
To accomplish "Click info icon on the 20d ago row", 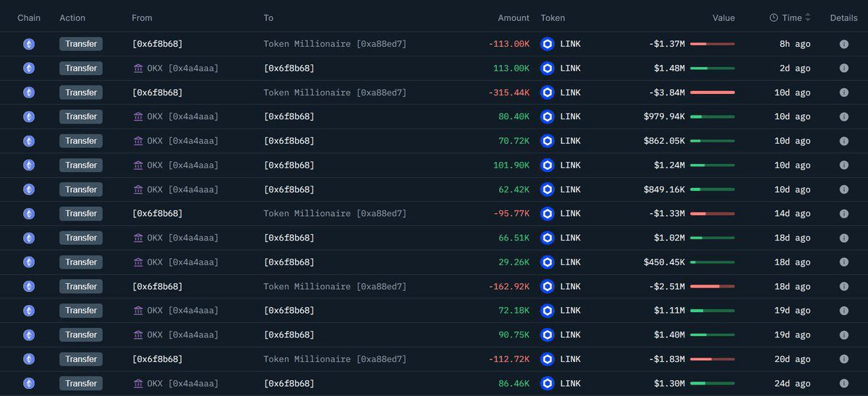I will (x=843, y=359).
